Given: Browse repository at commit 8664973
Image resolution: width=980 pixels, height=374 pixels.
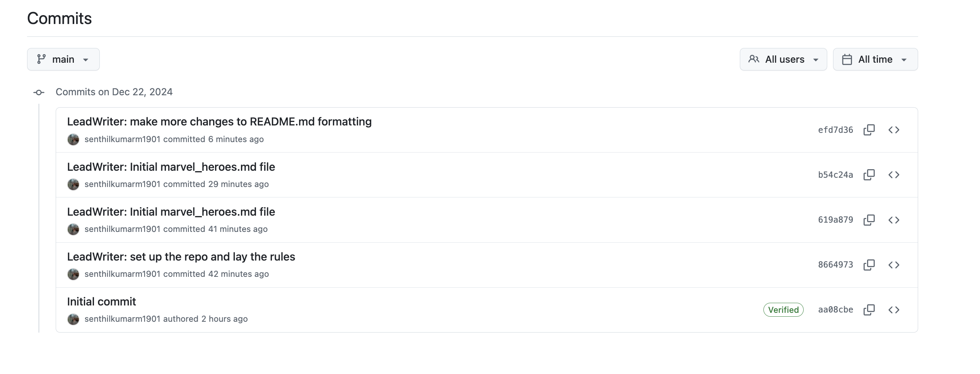Looking at the screenshot, I should [x=894, y=265].
